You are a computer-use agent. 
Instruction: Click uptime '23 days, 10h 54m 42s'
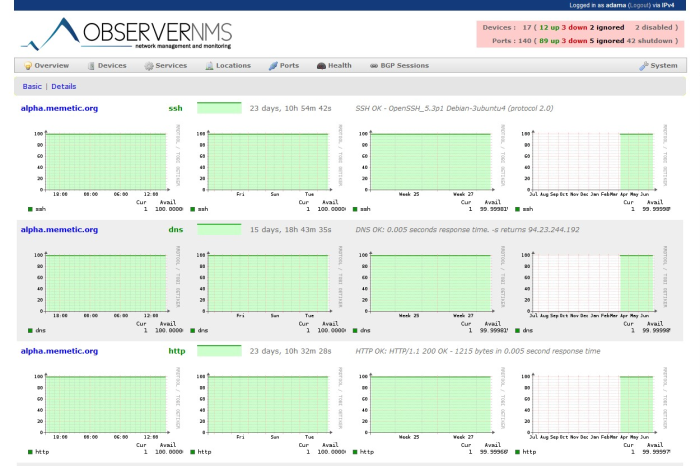click(x=291, y=108)
